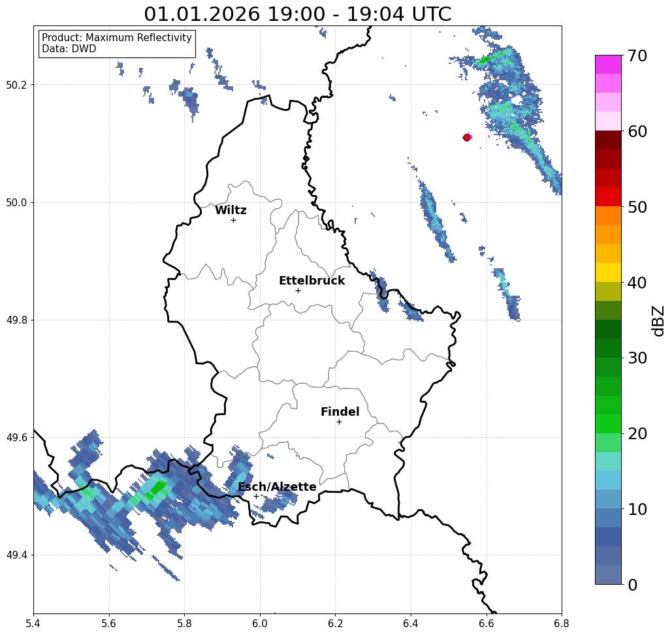
Task: Click the 49.4 latitude axis label
Action: pyautogui.click(x=16, y=555)
